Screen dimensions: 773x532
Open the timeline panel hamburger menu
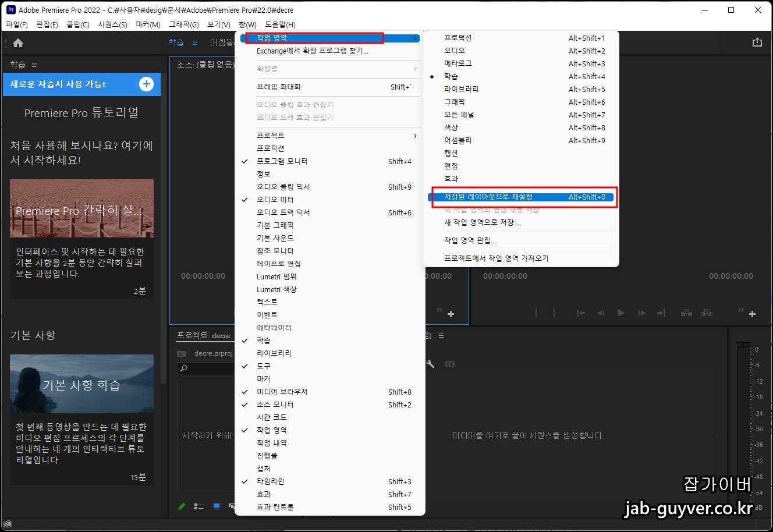pos(441,336)
